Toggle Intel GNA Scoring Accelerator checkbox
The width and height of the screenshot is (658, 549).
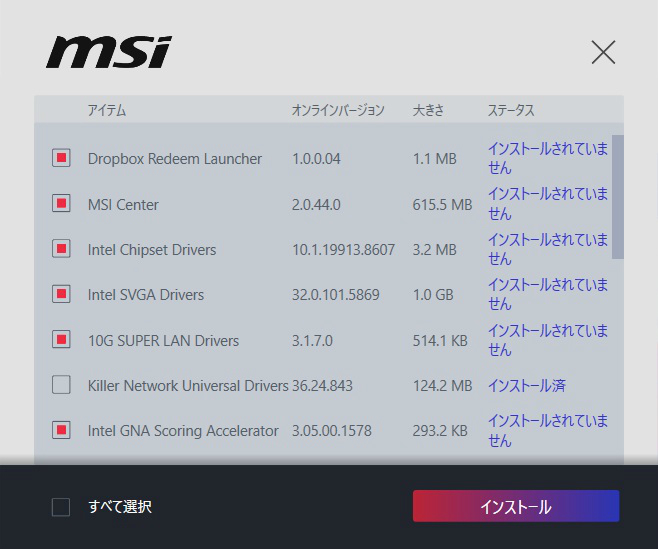(61, 430)
